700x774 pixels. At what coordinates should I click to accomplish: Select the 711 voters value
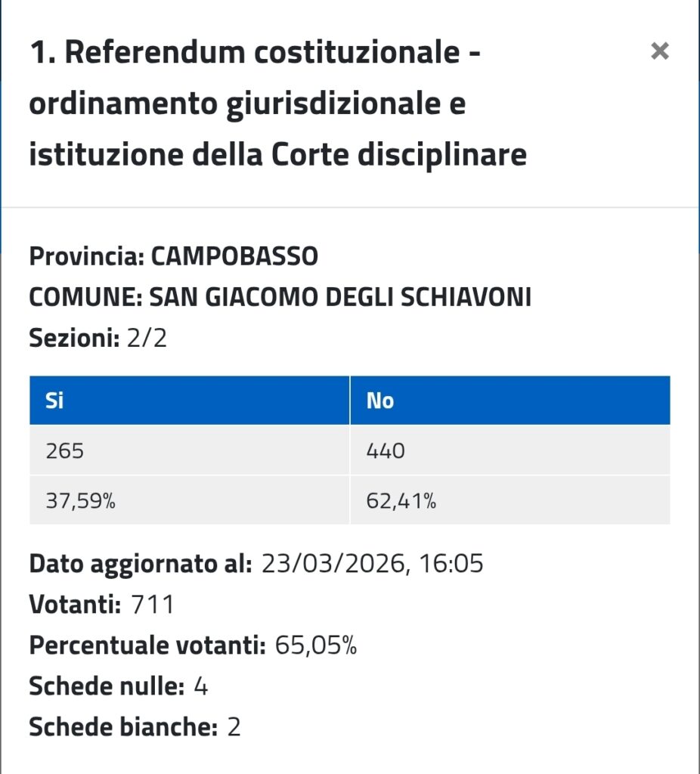tap(153, 605)
